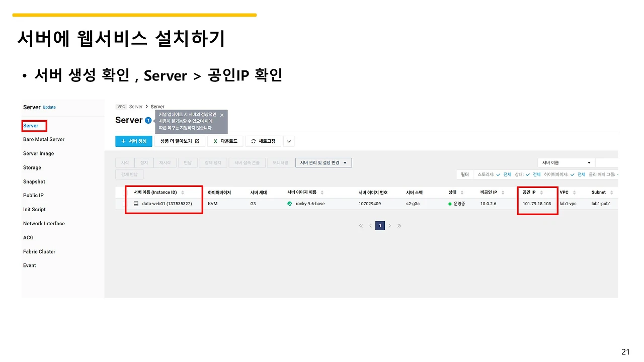Click the 다운로드 button
The height and width of the screenshot is (362, 644).
tap(225, 141)
